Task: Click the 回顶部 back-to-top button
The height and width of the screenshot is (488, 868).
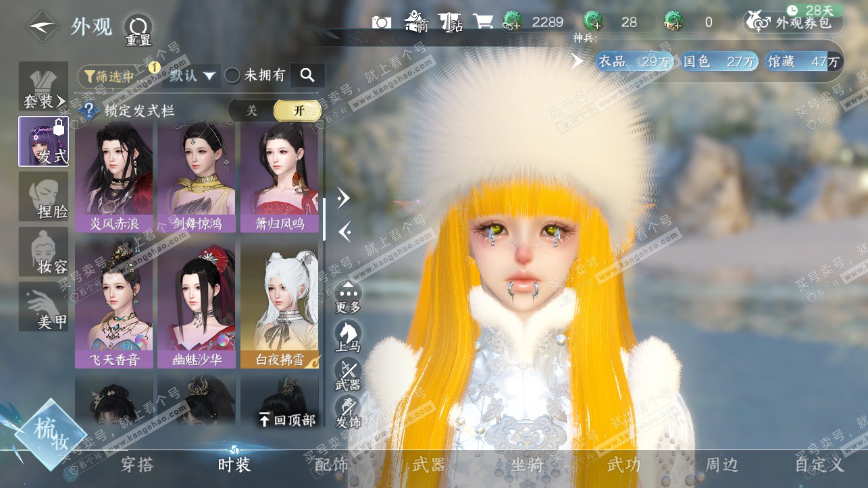Action: tap(287, 420)
